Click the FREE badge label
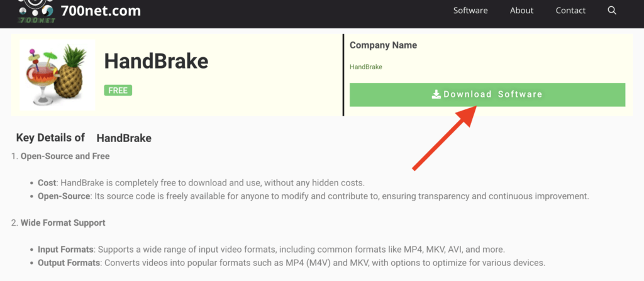644x281 pixels. click(x=118, y=91)
